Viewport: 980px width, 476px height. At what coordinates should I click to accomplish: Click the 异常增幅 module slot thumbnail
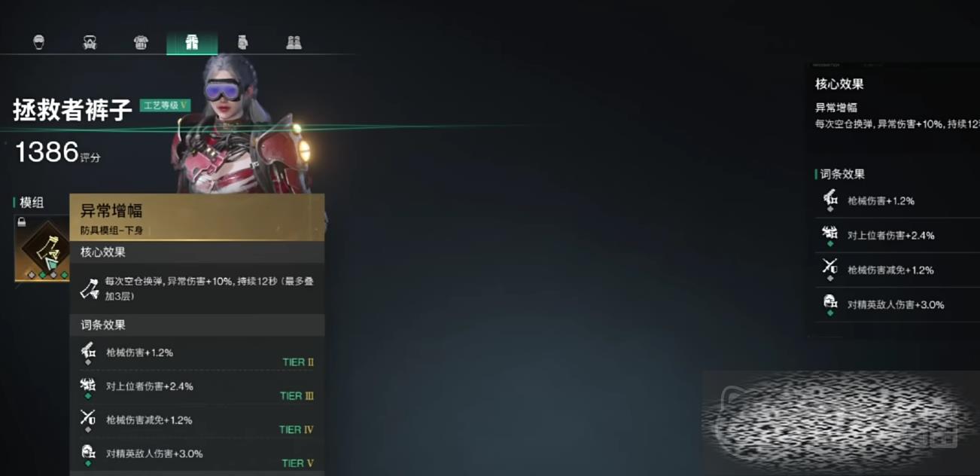pos(42,248)
